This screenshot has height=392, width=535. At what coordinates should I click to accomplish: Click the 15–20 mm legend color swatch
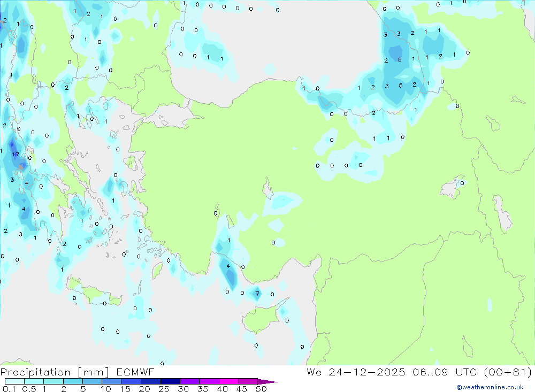(x=132, y=381)
